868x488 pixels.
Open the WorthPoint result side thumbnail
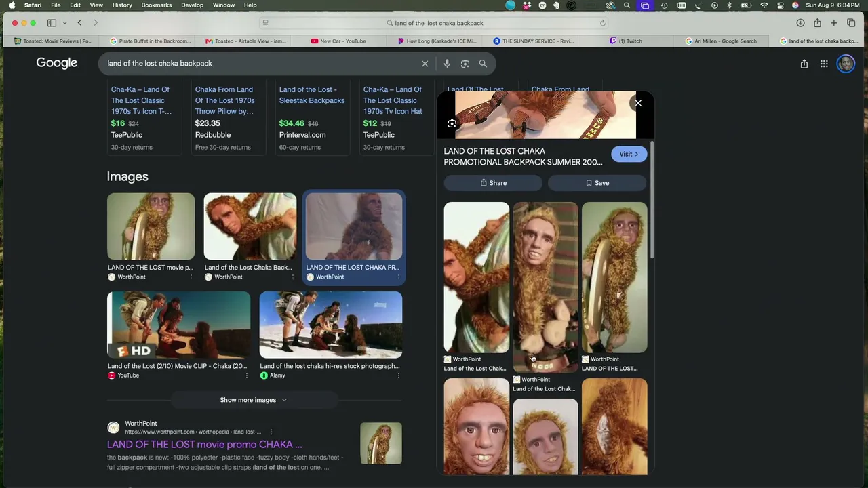(x=381, y=443)
